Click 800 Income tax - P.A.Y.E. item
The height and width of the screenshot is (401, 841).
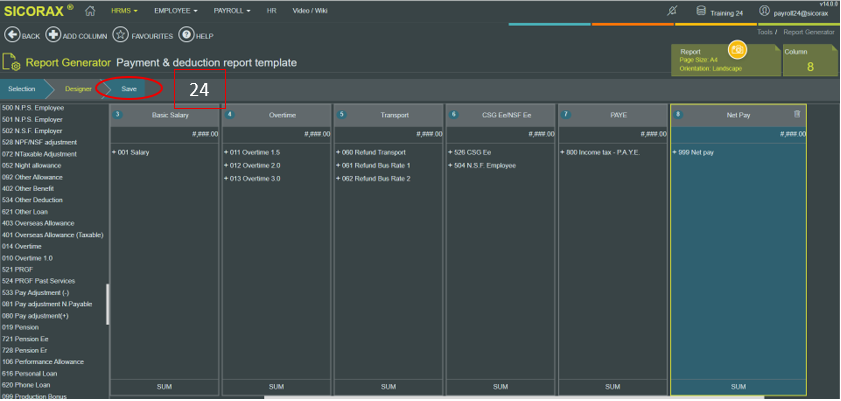[x=600, y=152]
